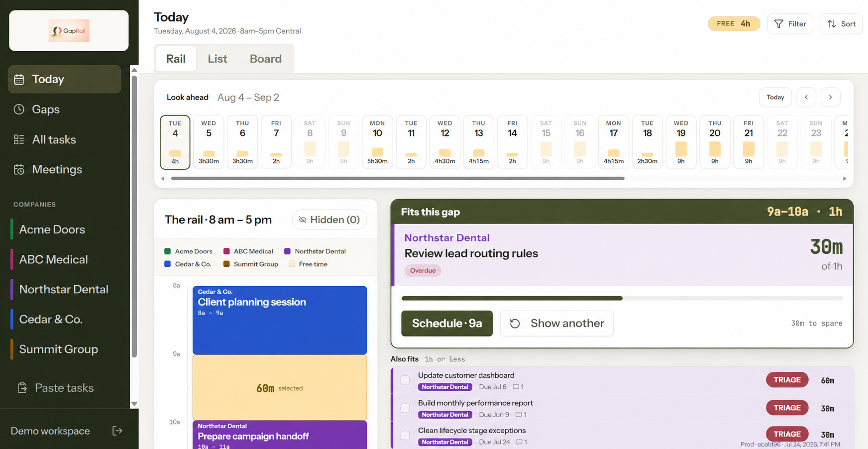
Task: Click the Overdue tag
Action: click(423, 271)
